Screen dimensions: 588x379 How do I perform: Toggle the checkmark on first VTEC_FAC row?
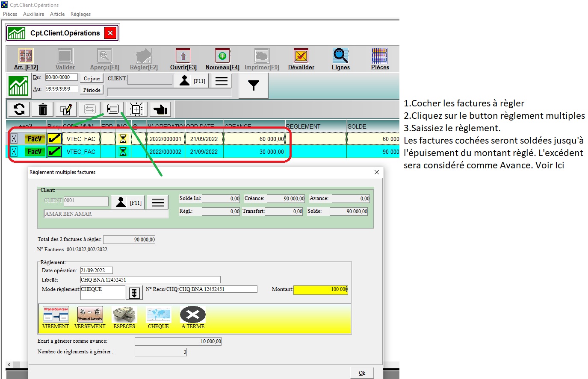tap(54, 139)
